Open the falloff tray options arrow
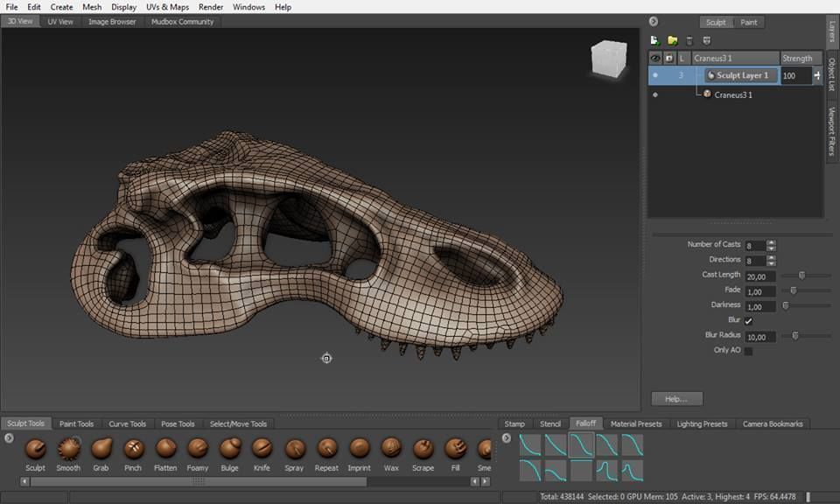Screen dimensions: 840x504 click(507, 438)
